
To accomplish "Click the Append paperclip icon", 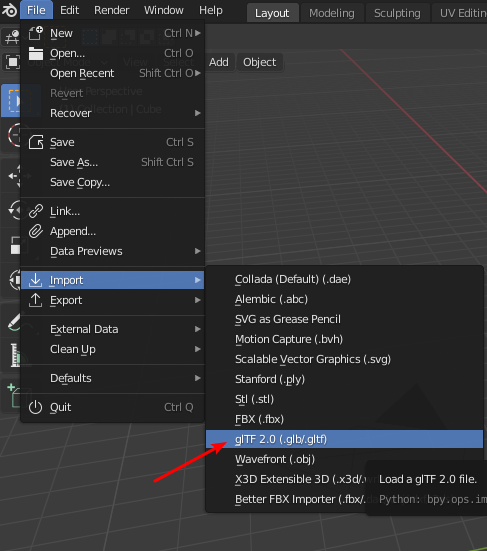I will 35,231.
